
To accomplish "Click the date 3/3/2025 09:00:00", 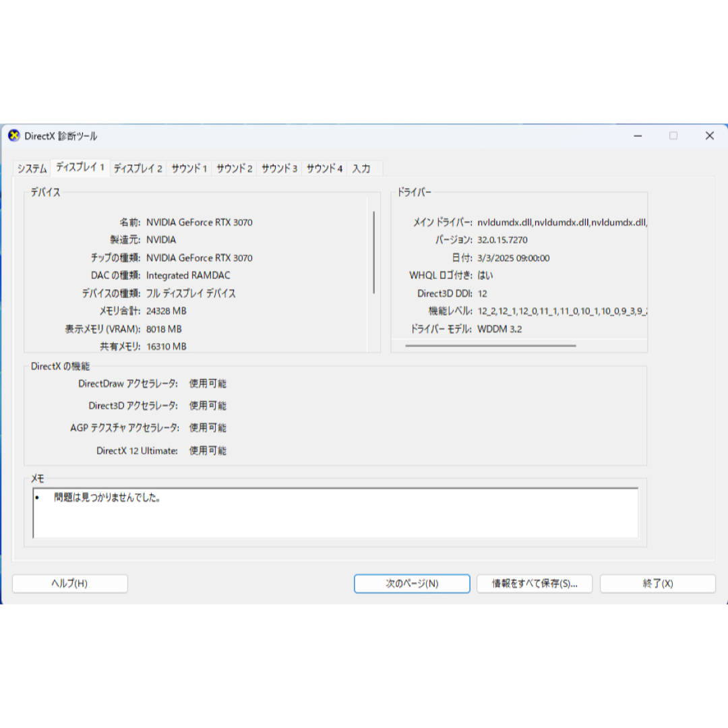I will click(x=514, y=257).
